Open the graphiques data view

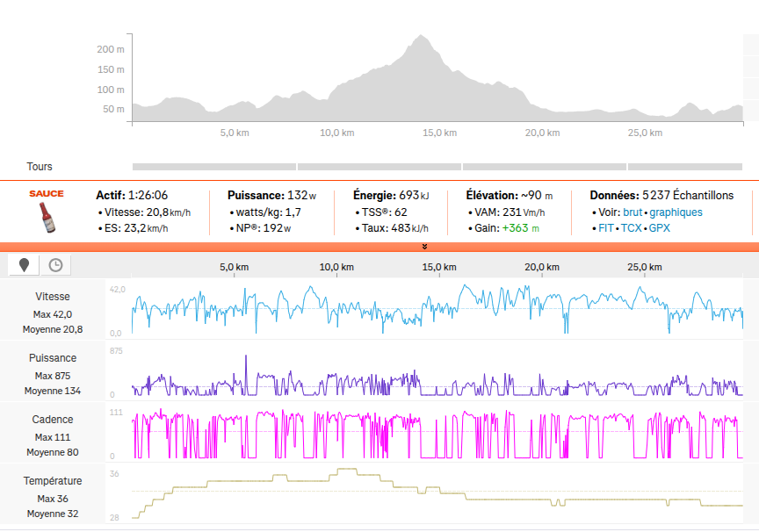point(676,212)
